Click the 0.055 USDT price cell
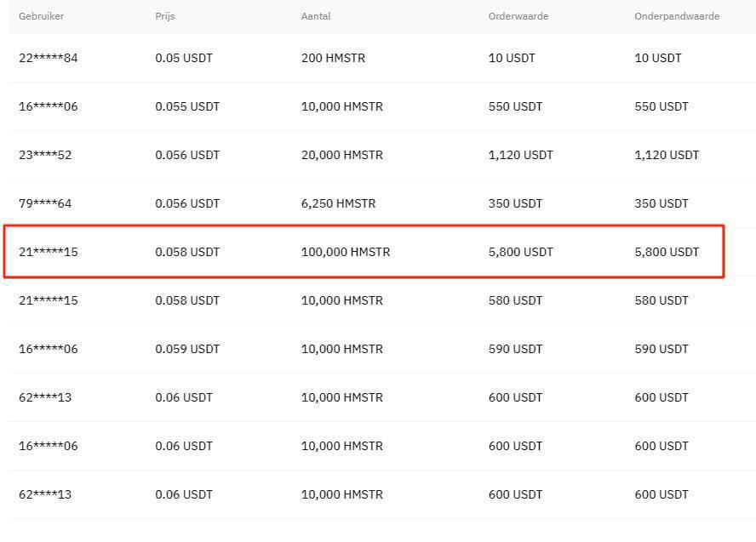Screen dimensions: 756x542 pos(187,106)
